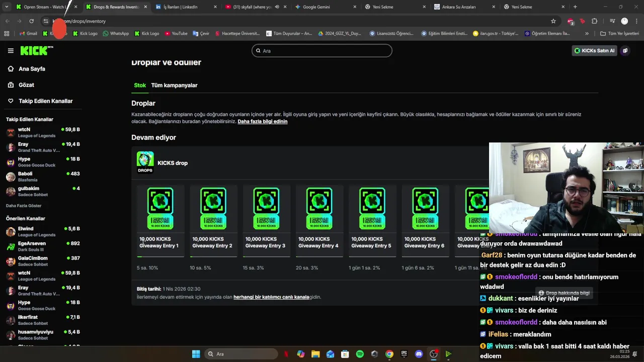Screen dimensions: 644x362
Task: Open Gmail bookmark
Action: click(28, 34)
